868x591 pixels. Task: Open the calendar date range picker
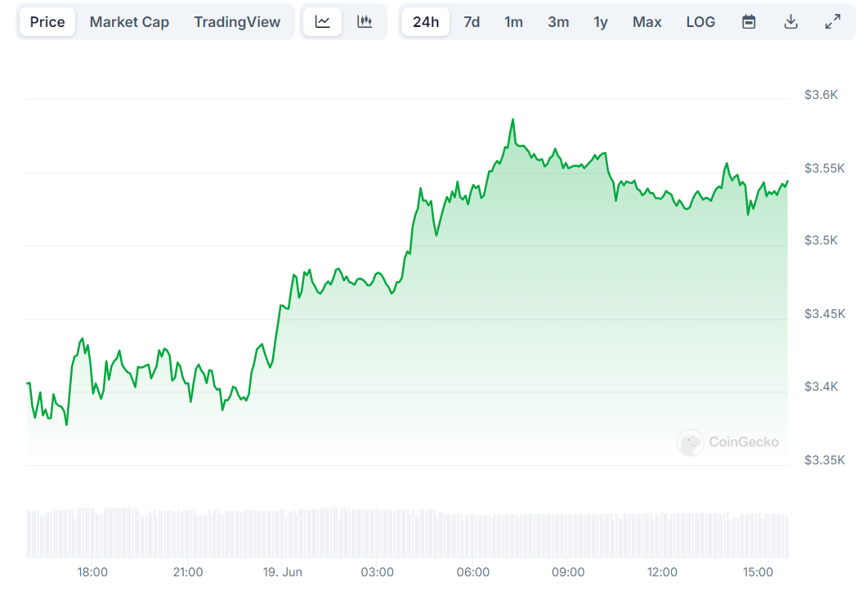[749, 22]
